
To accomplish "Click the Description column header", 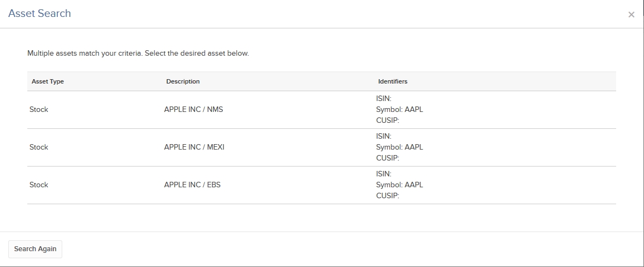I will [183, 81].
